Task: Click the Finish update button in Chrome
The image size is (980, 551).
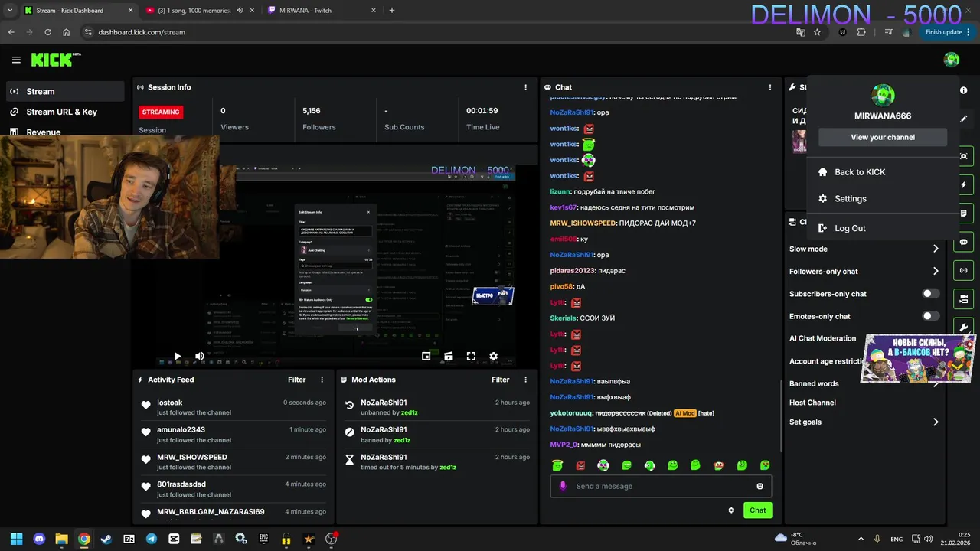Action: click(x=943, y=32)
